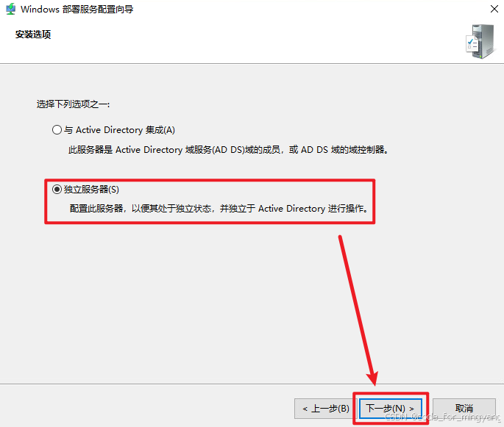Click the 下一步(N) next button
This screenshot has height=427, width=504.
(x=390, y=409)
